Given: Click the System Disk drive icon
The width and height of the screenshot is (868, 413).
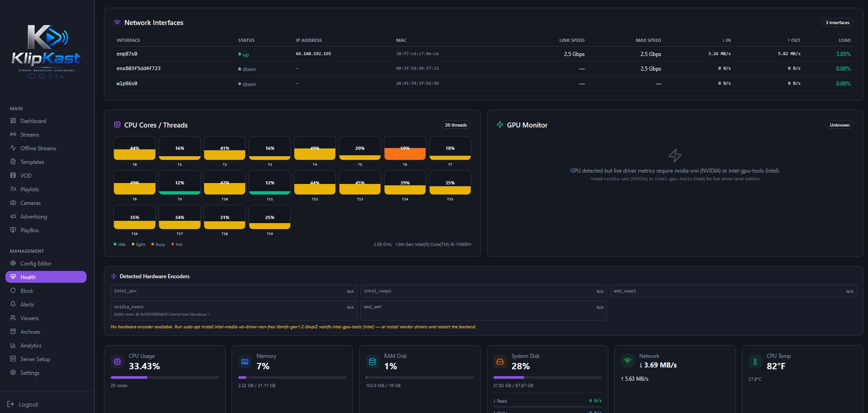Looking at the screenshot, I should [x=500, y=362].
